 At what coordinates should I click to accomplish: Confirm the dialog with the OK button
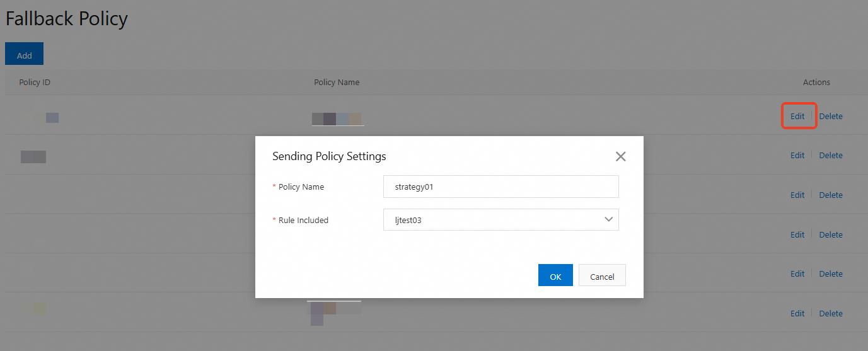pos(555,276)
